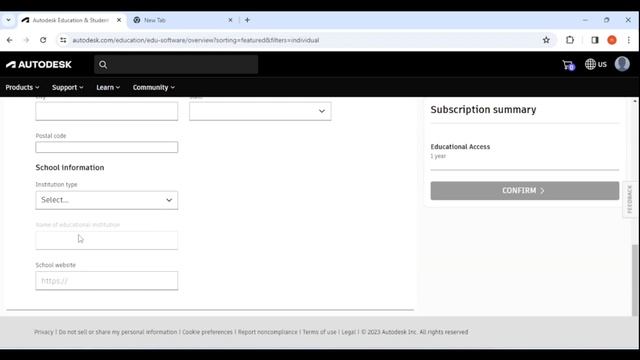640x360 pixels.
Task: Click the browser address bar URL
Action: [x=196, y=40]
